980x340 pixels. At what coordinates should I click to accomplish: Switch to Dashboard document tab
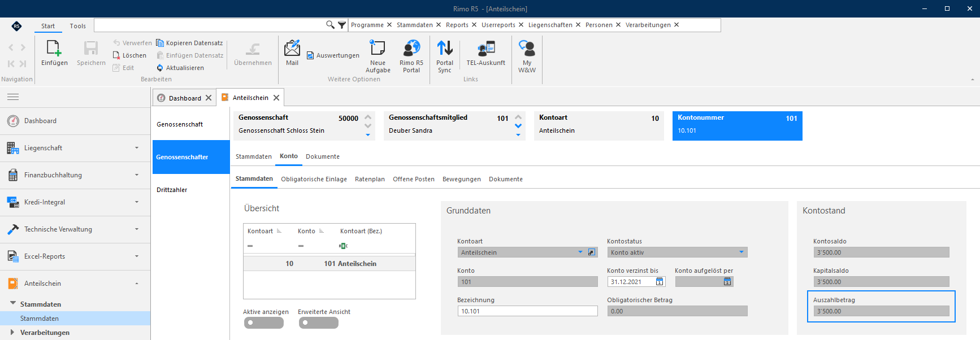coord(185,98)
